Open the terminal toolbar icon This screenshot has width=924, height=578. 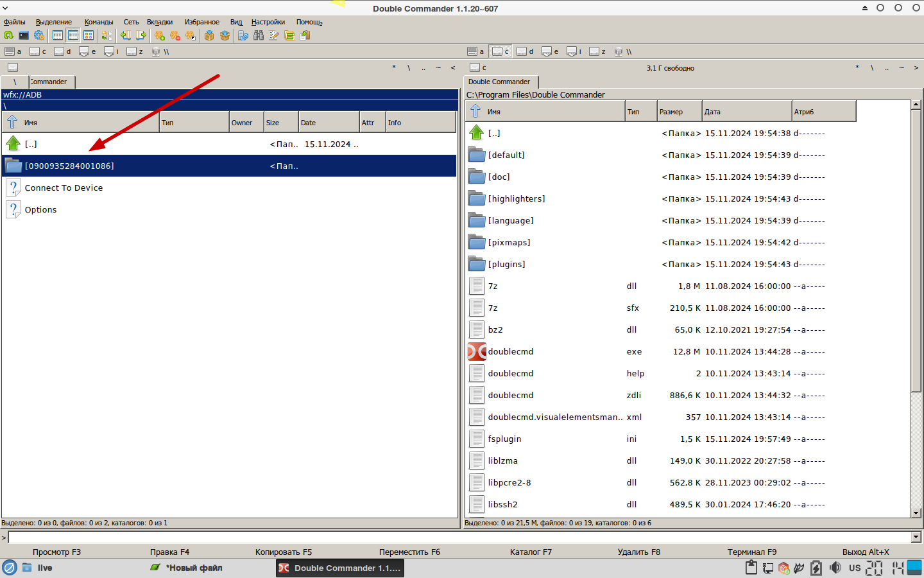point(24,35)
